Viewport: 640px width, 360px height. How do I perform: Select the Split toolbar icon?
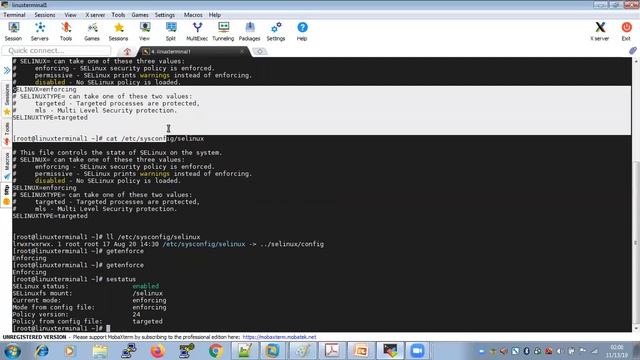(171, 31)
